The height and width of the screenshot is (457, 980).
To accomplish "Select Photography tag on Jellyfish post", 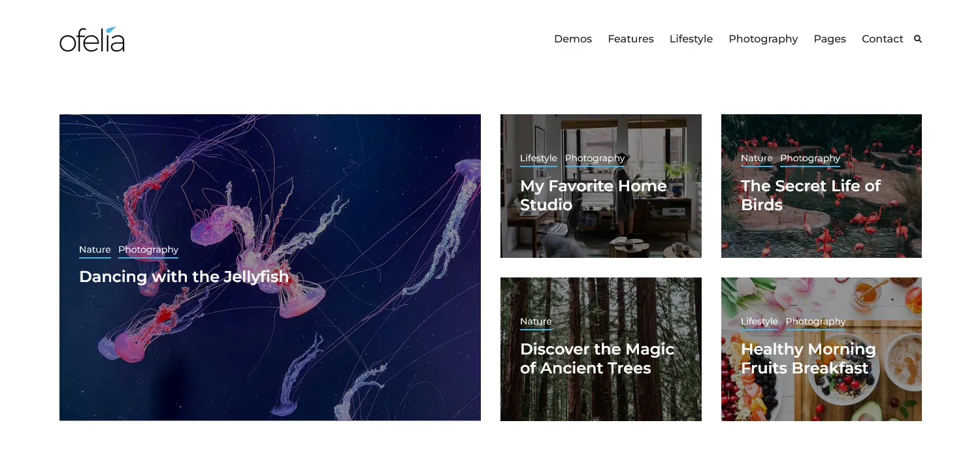I will 148,250.
